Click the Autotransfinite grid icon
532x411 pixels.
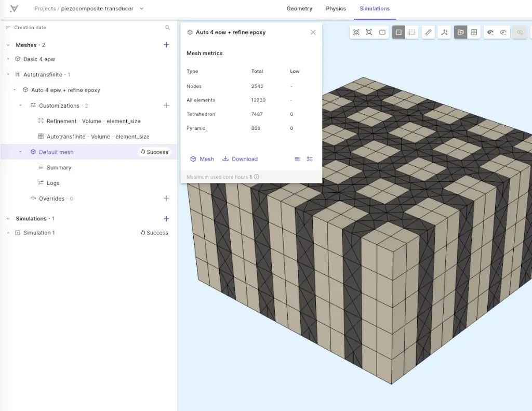tap(18, 74)
